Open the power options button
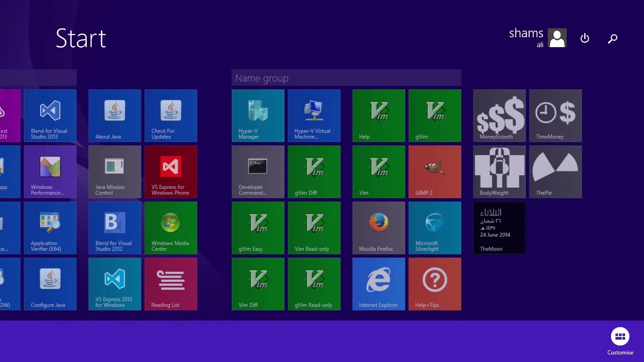The height and width of the screenshot is (362, 644). pos(585,38)
